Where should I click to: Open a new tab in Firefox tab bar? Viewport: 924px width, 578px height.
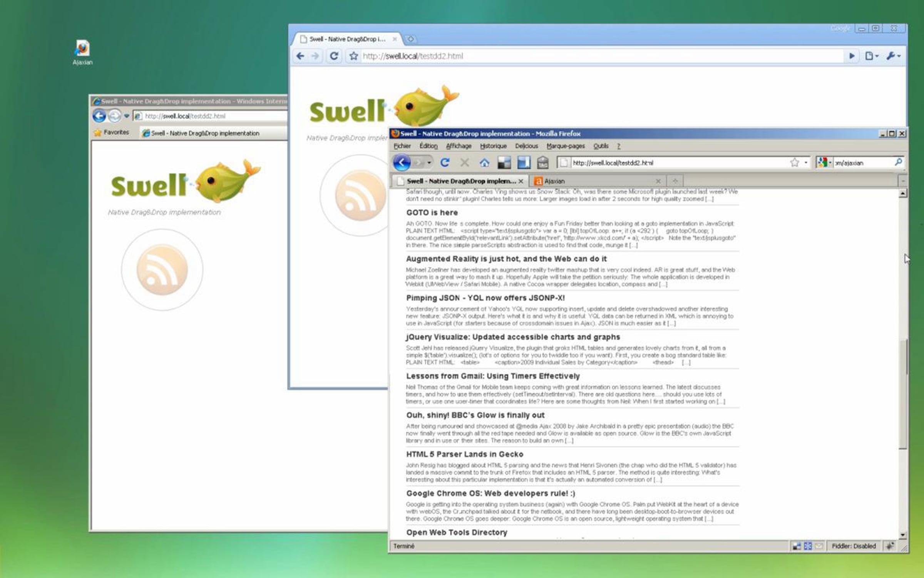click(675, 181)
